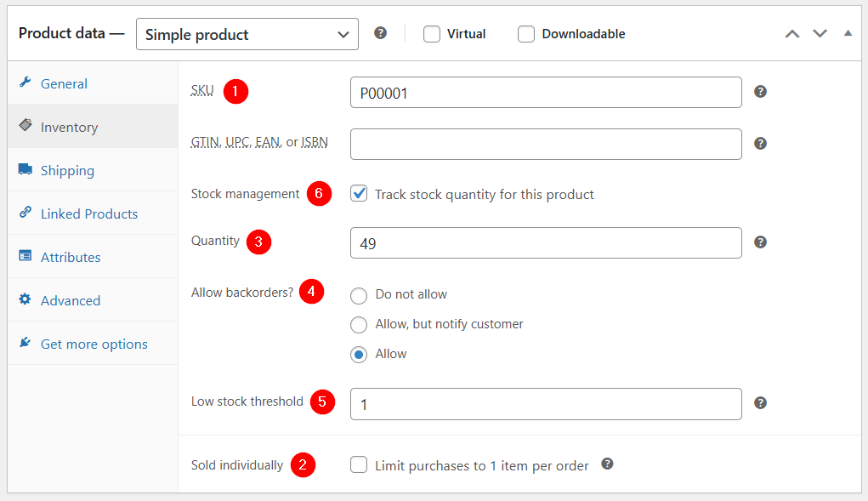The height and width of the screenshot is (501, 868).
Task: Click the gear icon for Advanced
Action: click(25, 299)
